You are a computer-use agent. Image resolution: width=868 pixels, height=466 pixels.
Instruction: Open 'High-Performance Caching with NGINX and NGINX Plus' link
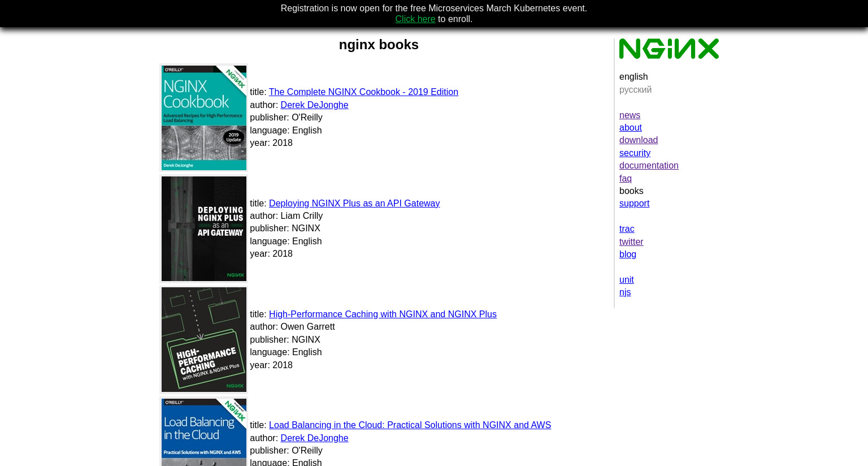(383, 314)
